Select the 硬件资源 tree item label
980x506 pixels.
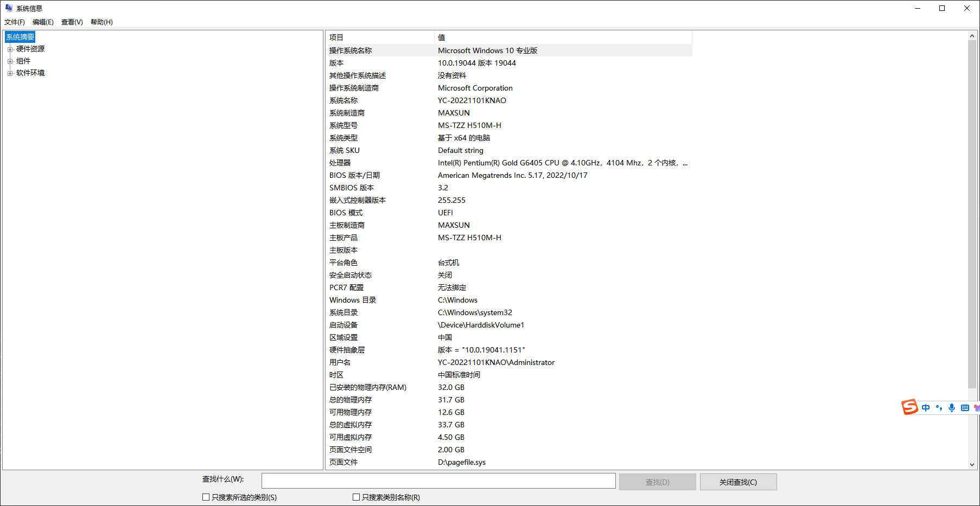click(x=30, y=49)
